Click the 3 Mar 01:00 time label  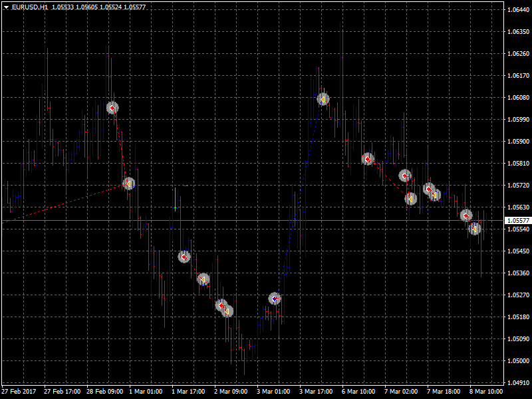pos(273,391)
